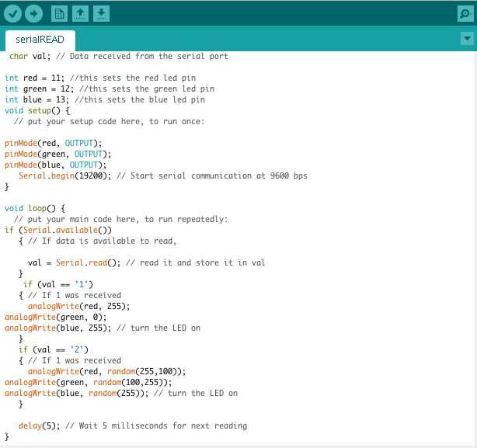Save the sketch with the down-arrow icon
This screenshot has height=448, width=477.
coord(101,14)
